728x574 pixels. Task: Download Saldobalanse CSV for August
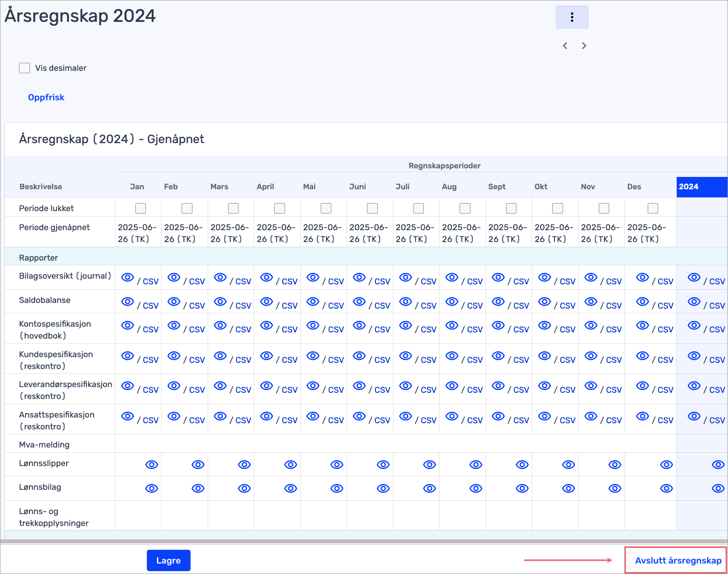pyautogui.click(x=475, y=306)
